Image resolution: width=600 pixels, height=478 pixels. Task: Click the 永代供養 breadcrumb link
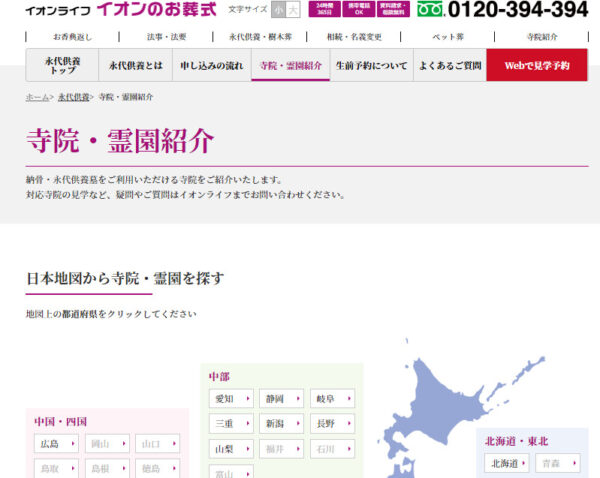[73, 97]
